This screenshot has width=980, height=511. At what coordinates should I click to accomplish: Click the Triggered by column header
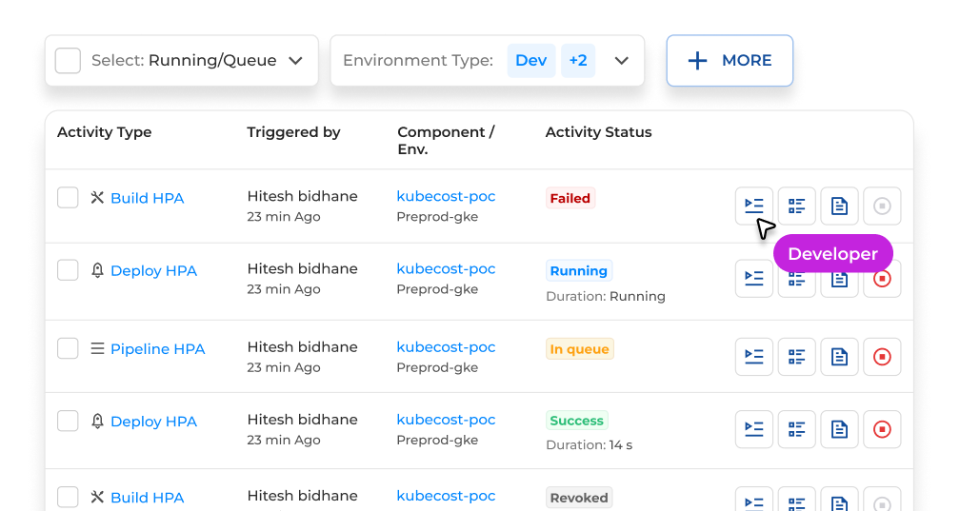tap(293, 132)
